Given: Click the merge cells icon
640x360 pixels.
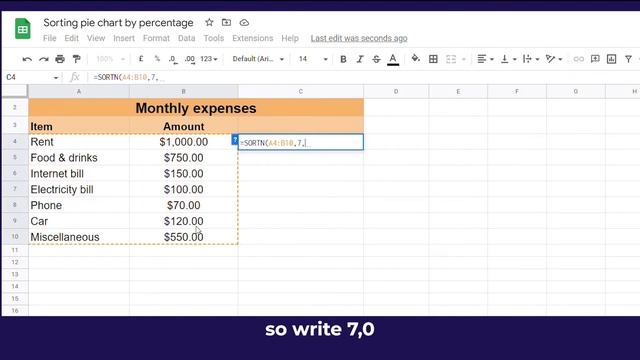Looking at the screenshot, I should click(x=451, y=59).
